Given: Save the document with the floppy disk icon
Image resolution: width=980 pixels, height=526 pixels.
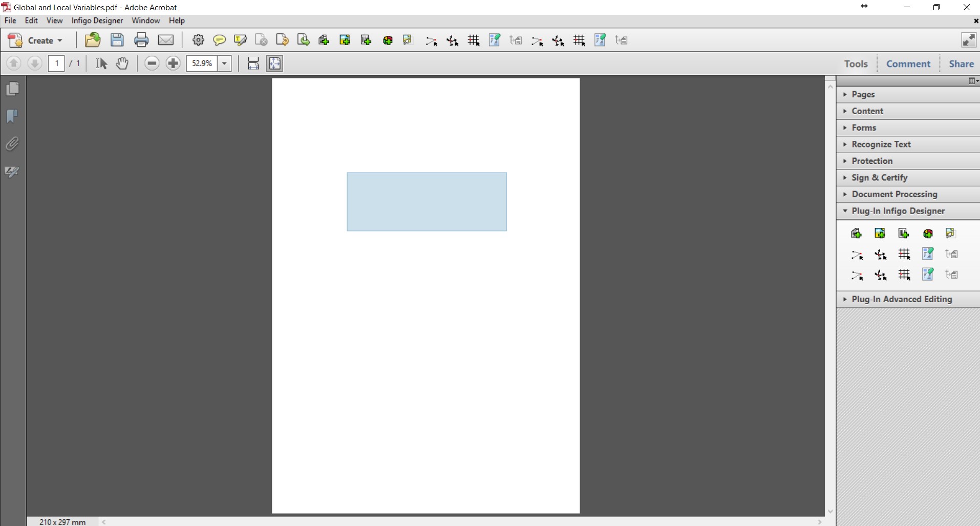Looking at the screenshot, I should (x=117, y=40).
